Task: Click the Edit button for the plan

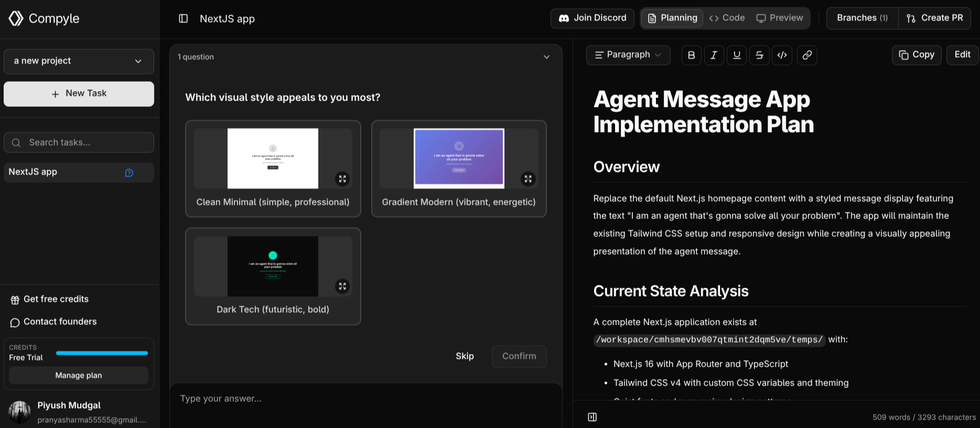Action: pos(962,55)
